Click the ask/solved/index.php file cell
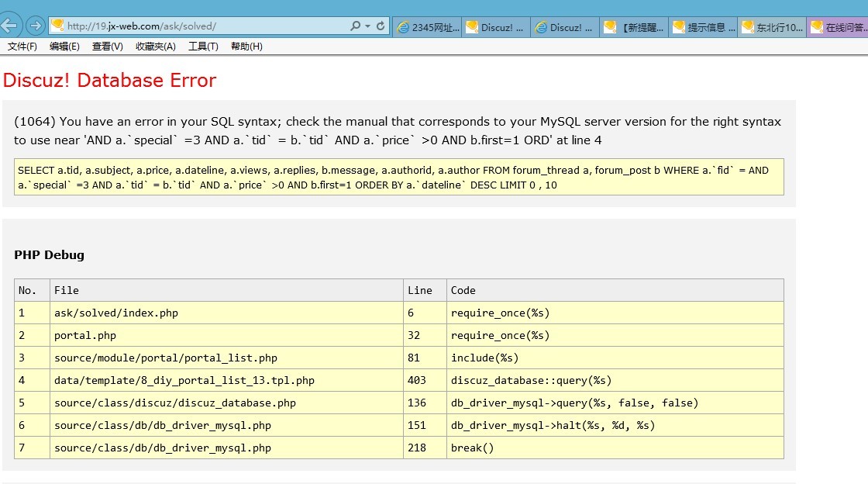This screenshot has height=484, width=868. (x=226, y=313)
